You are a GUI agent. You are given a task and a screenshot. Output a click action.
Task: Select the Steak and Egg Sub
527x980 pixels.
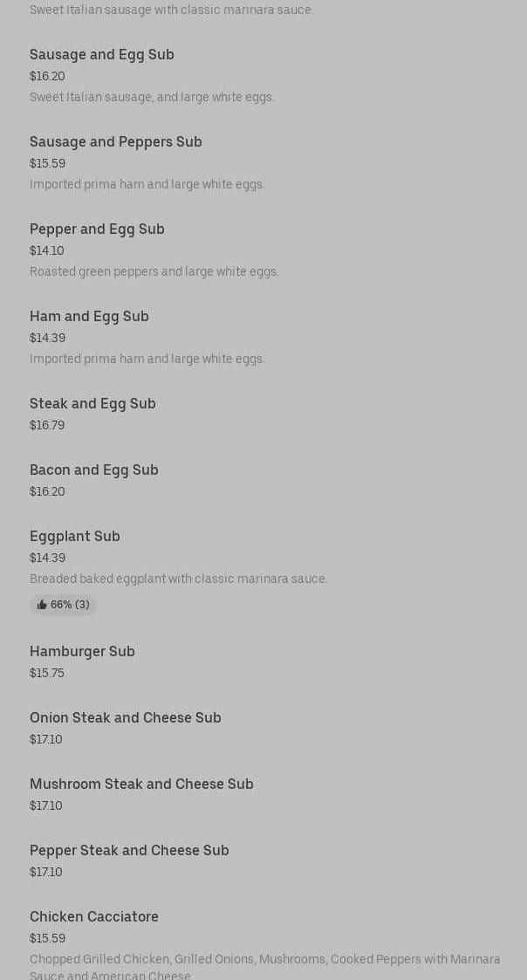(92, 404)
